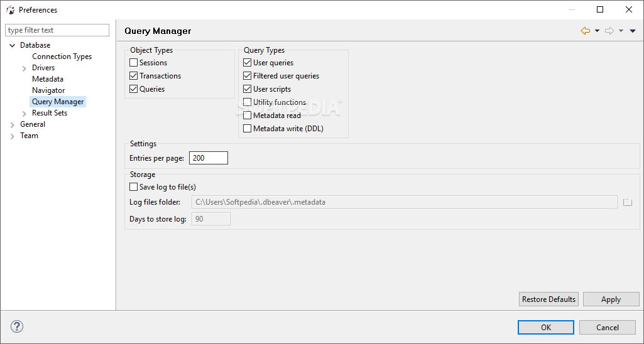Screen dimensions: 644x344
Task: Click the Log files folder path field
Action: tap(405, 202)
